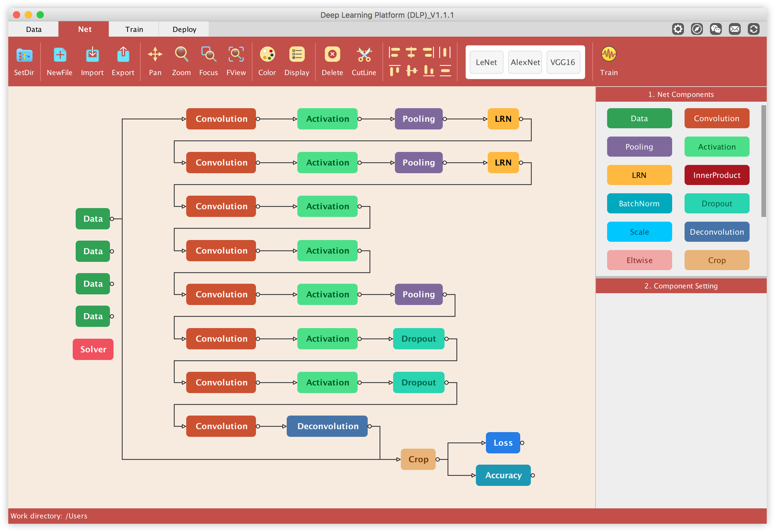The image size is (775, 532).
Task: Pick the InnerProduct component swatch
Action: click(717, 175)
